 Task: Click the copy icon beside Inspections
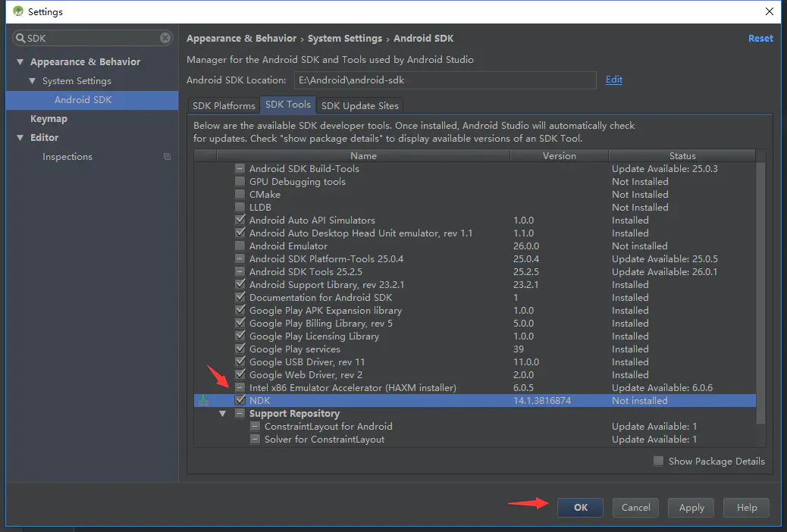click(167, 157)
